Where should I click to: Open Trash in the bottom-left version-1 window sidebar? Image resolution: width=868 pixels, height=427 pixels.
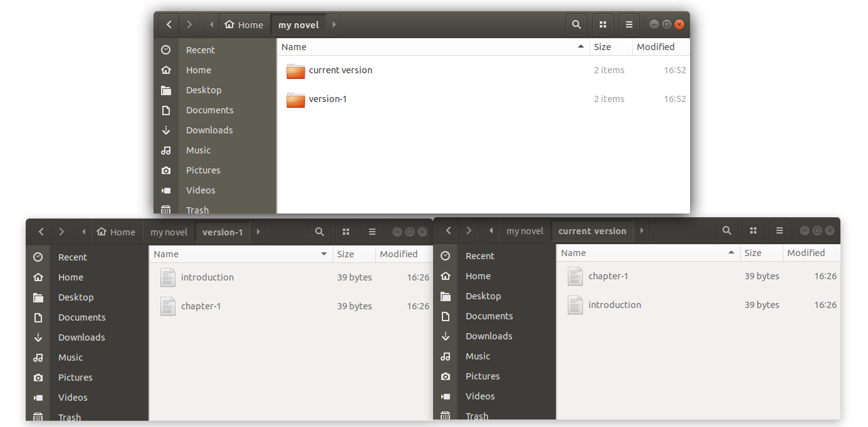tap(69, 417)
